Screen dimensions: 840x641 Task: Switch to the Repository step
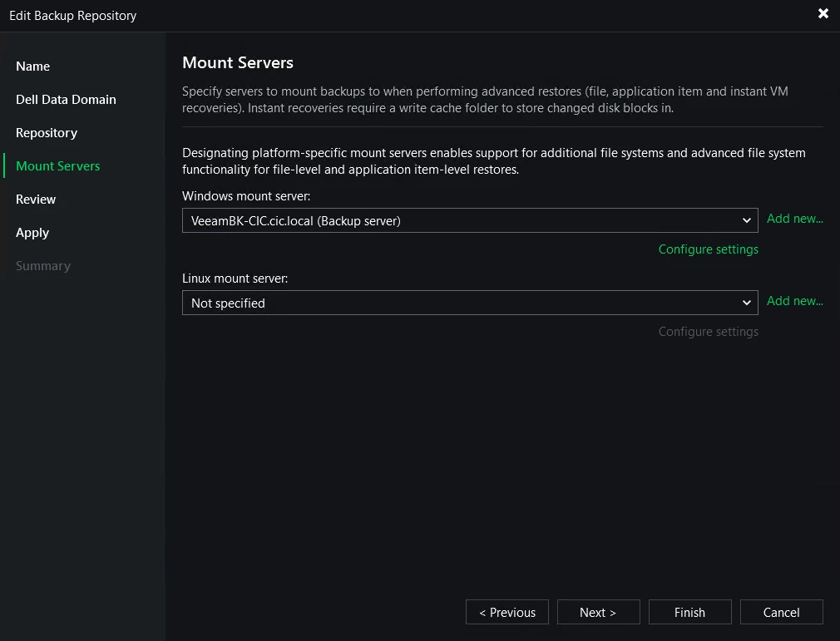point(47,133)
